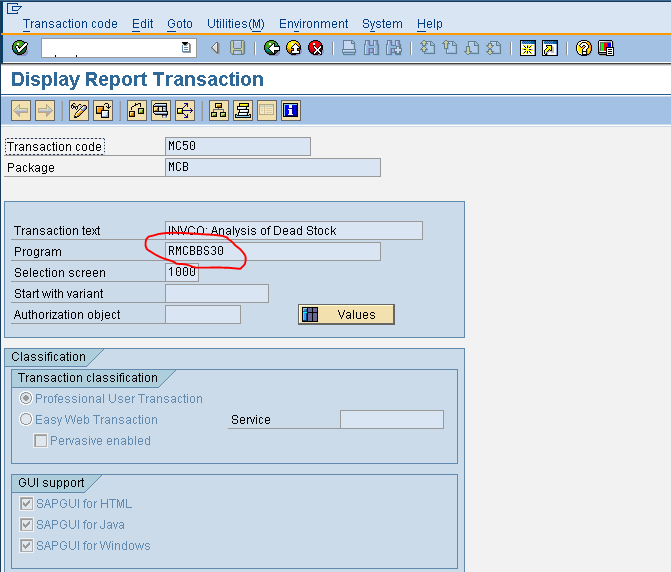The image size is (671, 572).
Task: Open the Transaction code menu
Action: point(70,24)
